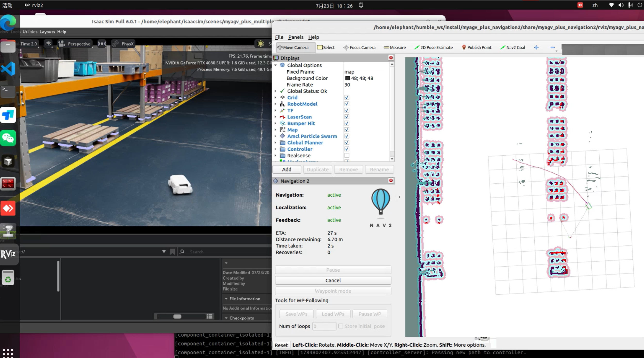This screenshot has height=358, width=644.
Task: Enable the Realsense display checkbox
Action: (x=347, y=155)
